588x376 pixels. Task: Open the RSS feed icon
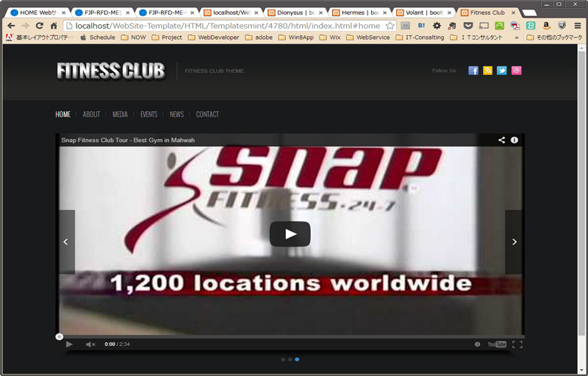(487, 71)
